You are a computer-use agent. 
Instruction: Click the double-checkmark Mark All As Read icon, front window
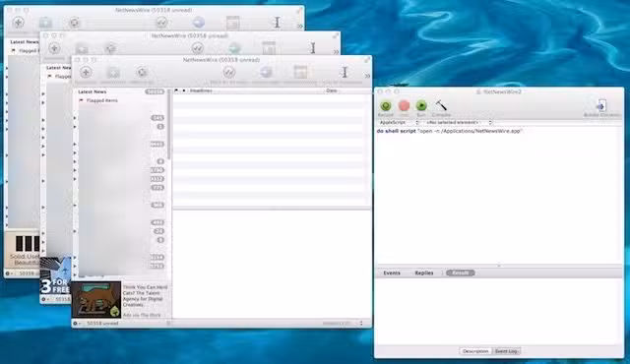tap(229, 73)
